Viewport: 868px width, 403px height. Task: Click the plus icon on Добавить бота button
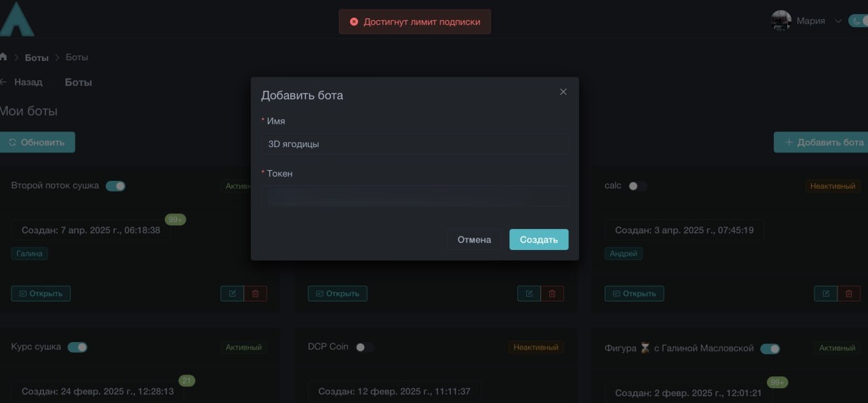point(789,142)
